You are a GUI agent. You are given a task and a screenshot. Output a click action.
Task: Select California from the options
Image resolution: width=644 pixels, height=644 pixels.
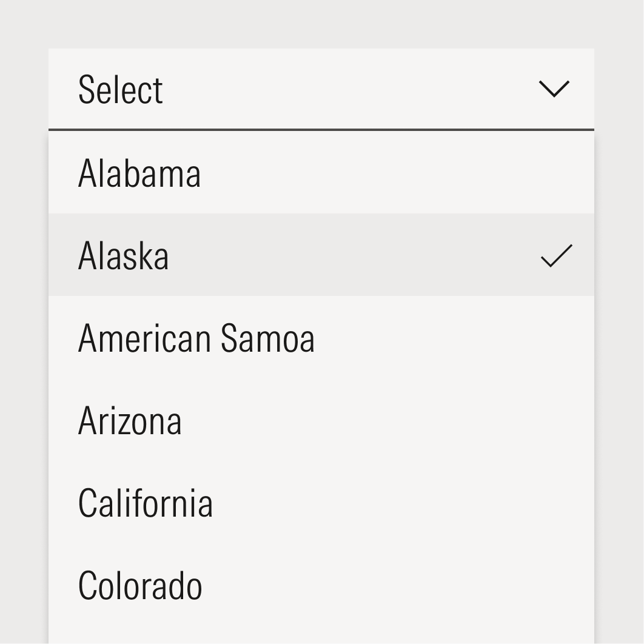pyautogui.click(x=321, y=503)
